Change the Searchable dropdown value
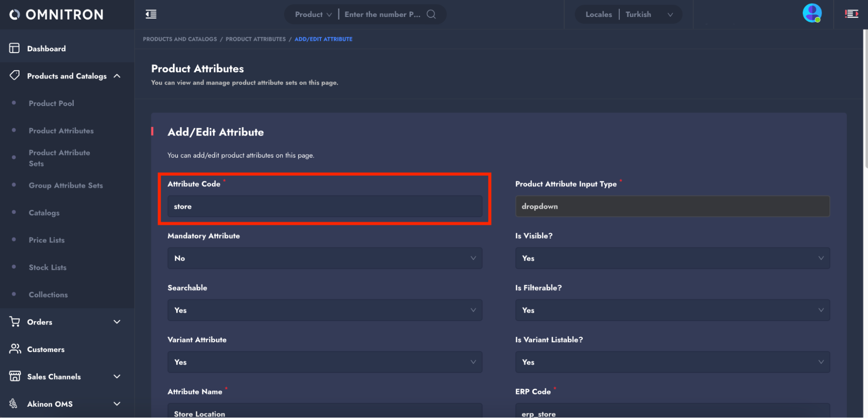 (324, 310)
